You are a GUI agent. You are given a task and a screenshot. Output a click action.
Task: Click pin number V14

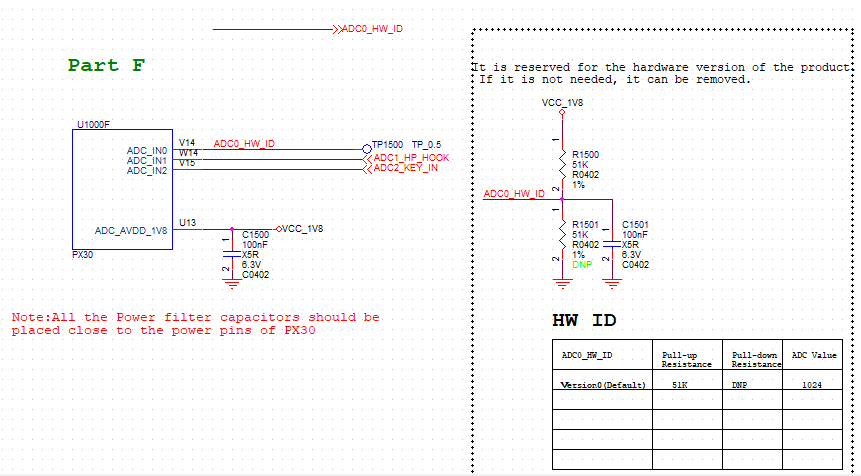coord(187,143)
